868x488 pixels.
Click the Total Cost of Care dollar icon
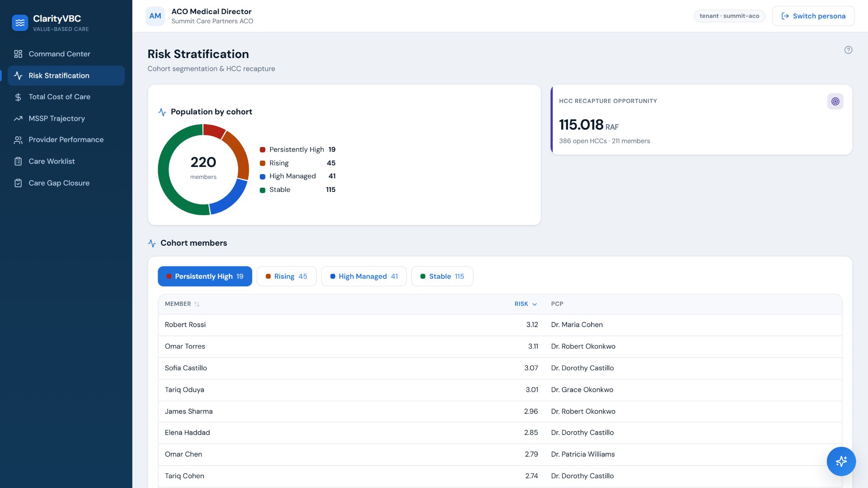(x=18, y=97)
